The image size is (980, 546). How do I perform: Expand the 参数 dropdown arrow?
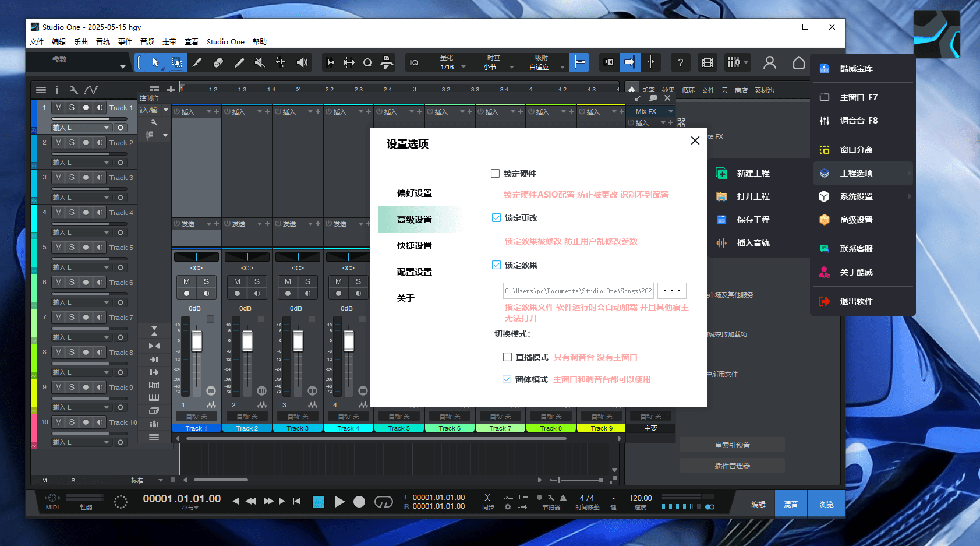coord(123,66)
